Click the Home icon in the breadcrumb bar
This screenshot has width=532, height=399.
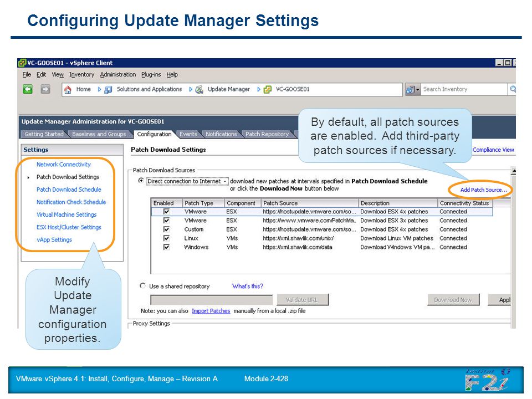pyautogui.click(x=68, y=90)
